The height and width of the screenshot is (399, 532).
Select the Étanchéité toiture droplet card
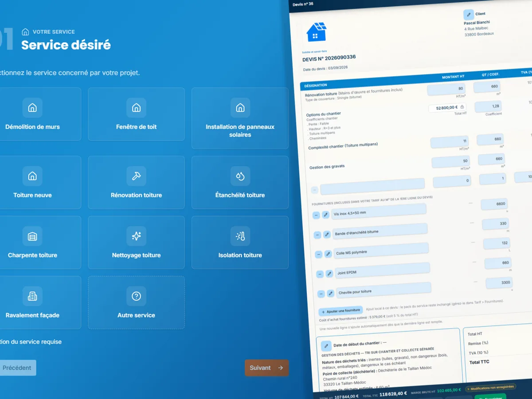tap(240, 182)
